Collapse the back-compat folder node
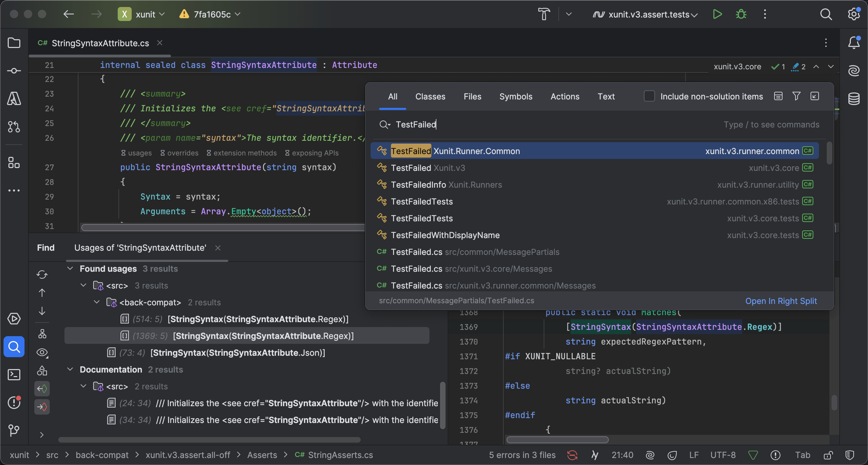 point(97,302)
